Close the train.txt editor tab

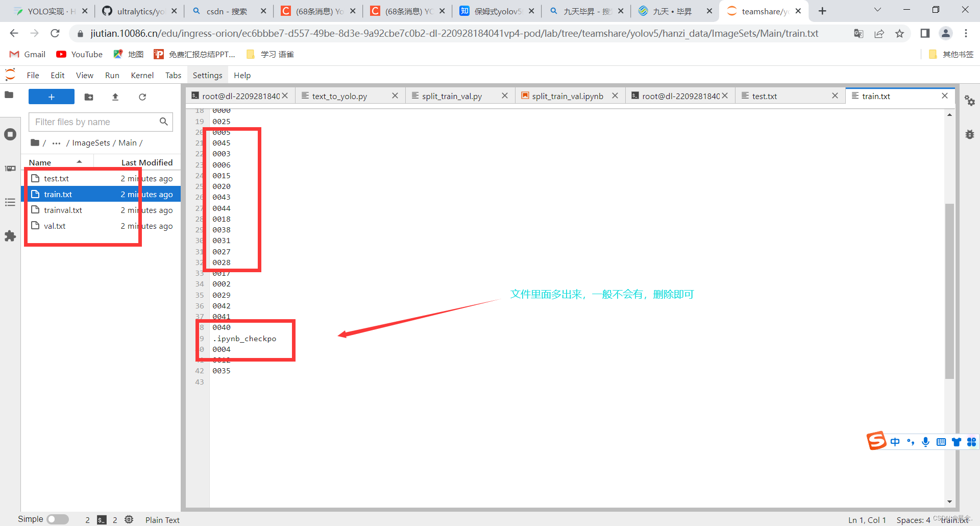click(x=945, y=95)
